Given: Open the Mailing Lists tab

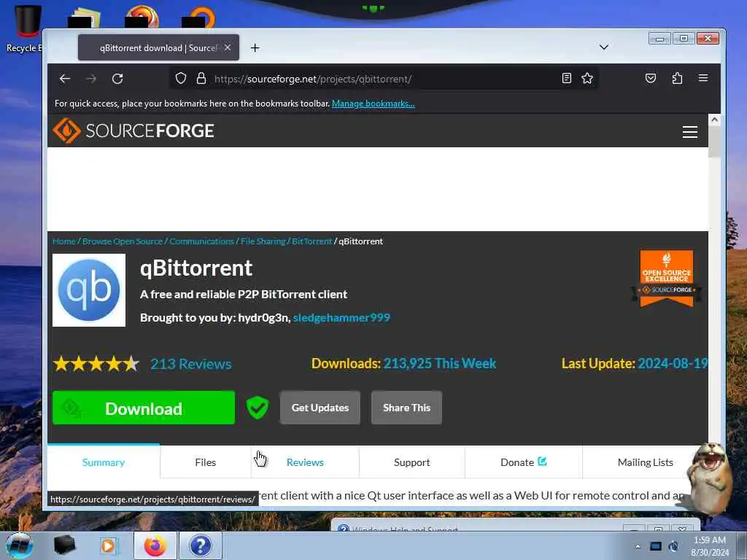Looking at the screenshot, I should tap(645, 462).
